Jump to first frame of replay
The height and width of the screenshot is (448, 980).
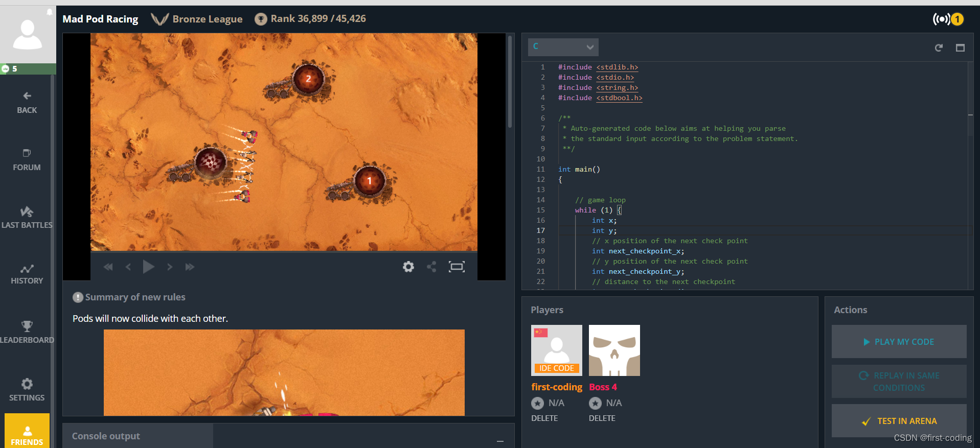coord(108,267)
